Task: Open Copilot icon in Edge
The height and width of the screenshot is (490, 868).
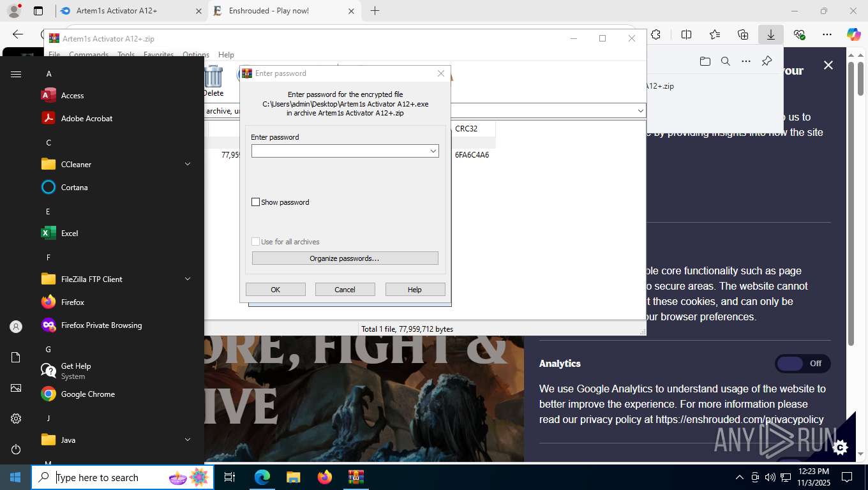Action: pyautogui.click(x=854, y=35)
